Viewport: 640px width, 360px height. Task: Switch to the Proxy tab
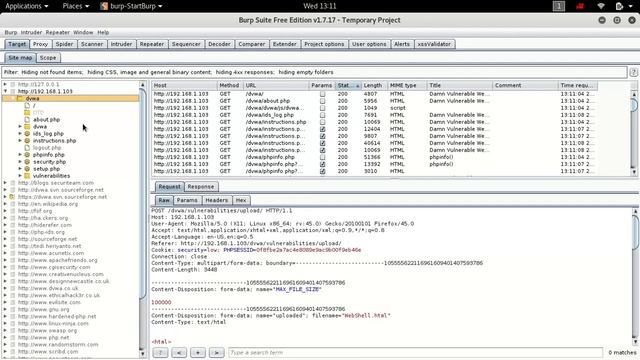40,44
